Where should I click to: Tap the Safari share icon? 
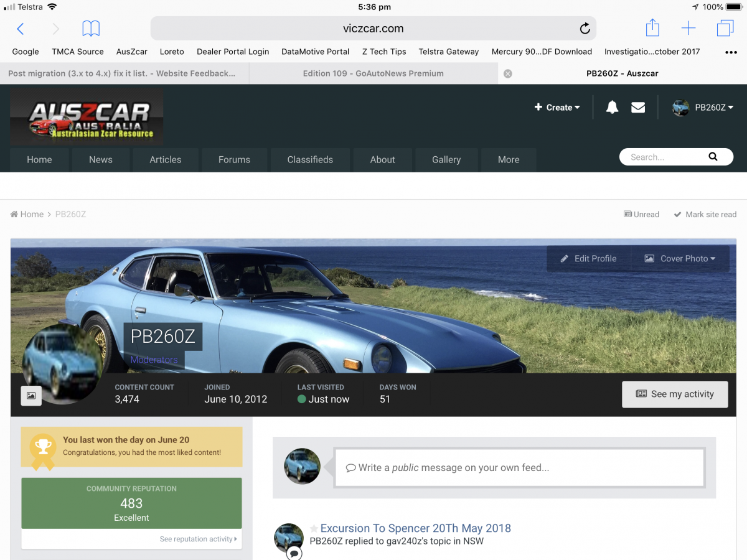tap(652, 29)
